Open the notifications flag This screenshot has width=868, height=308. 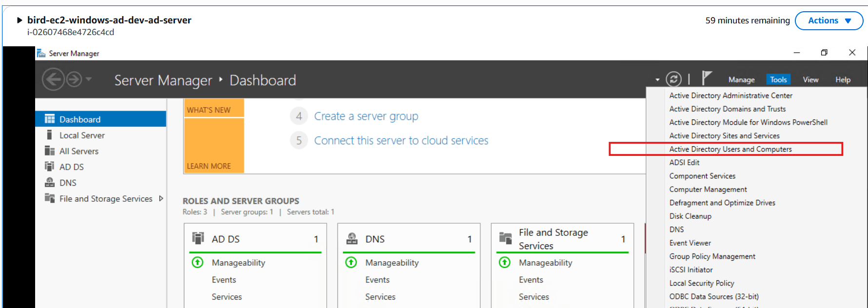[x=707, y=78]
